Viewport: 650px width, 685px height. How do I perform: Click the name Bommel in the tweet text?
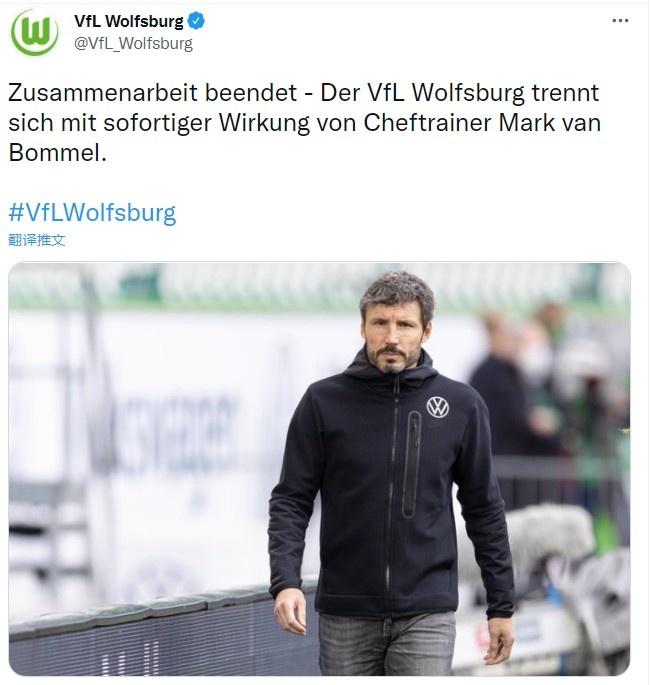[x=57, y=153]
